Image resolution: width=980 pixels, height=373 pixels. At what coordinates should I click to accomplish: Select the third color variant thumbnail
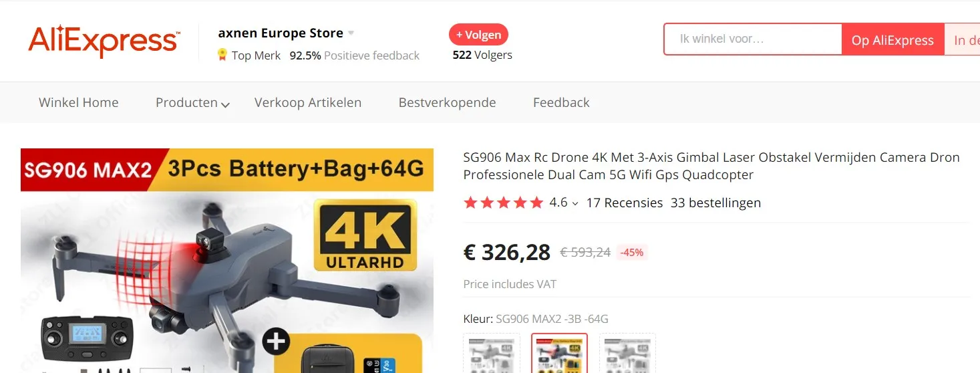tap(628, 353)
